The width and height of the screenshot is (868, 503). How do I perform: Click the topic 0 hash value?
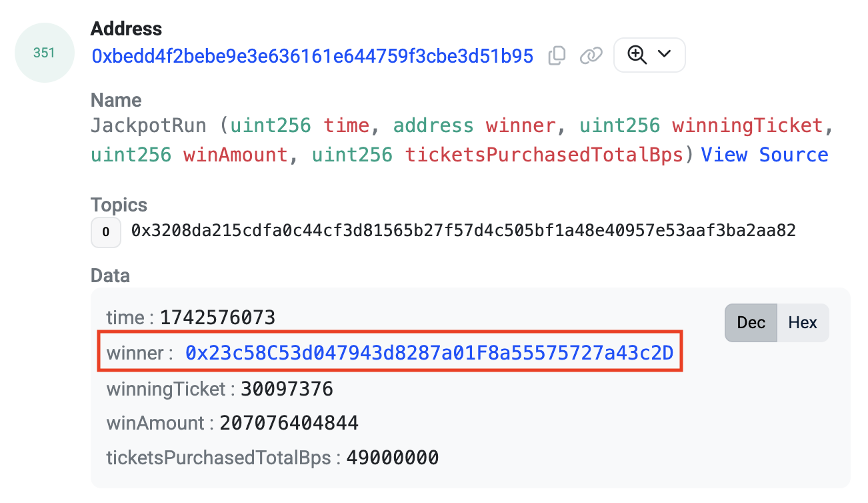pos(463,231)
